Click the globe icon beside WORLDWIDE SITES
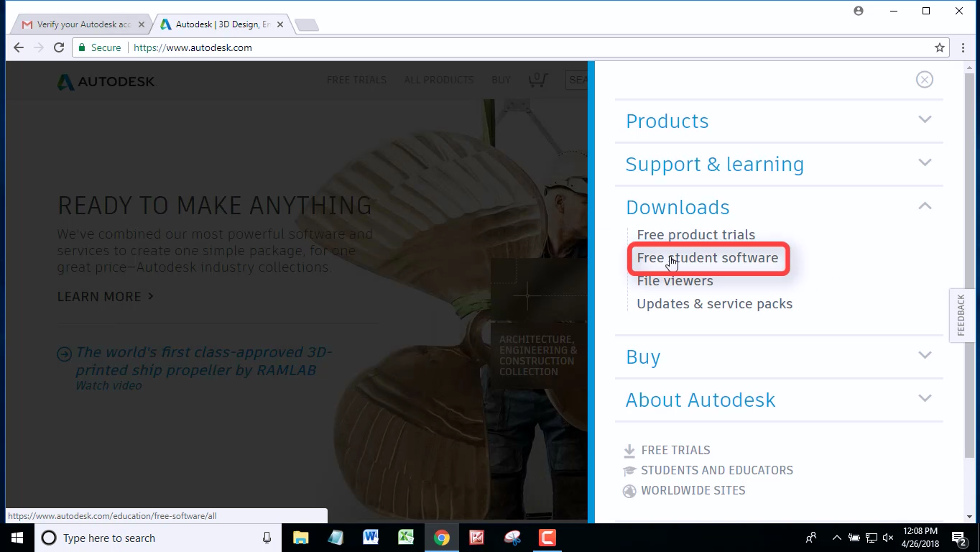This screenshot has width=980, height=552. coord(629,491)
